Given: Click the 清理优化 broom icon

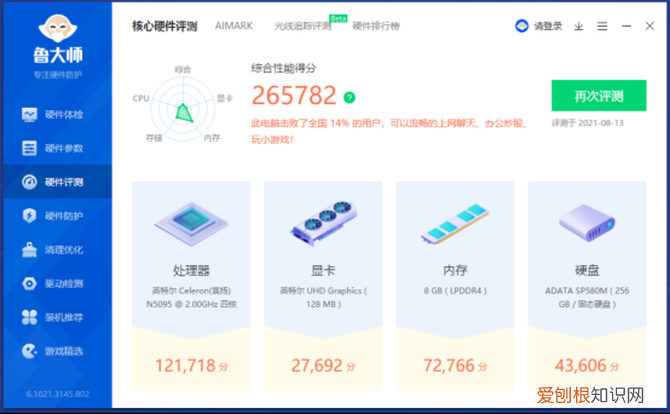Looking at the screenshot, I should tap(29, 250).
